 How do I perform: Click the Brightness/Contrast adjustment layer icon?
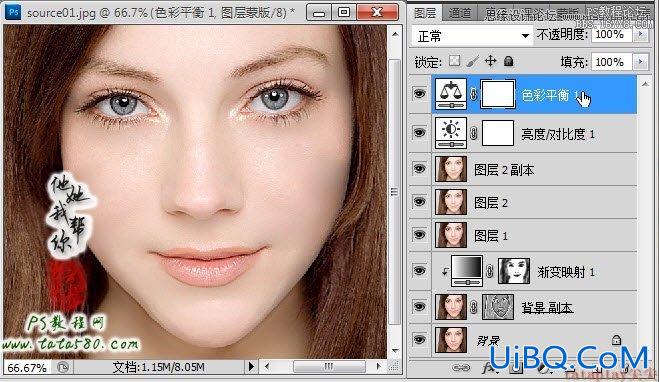click(451, 133)
